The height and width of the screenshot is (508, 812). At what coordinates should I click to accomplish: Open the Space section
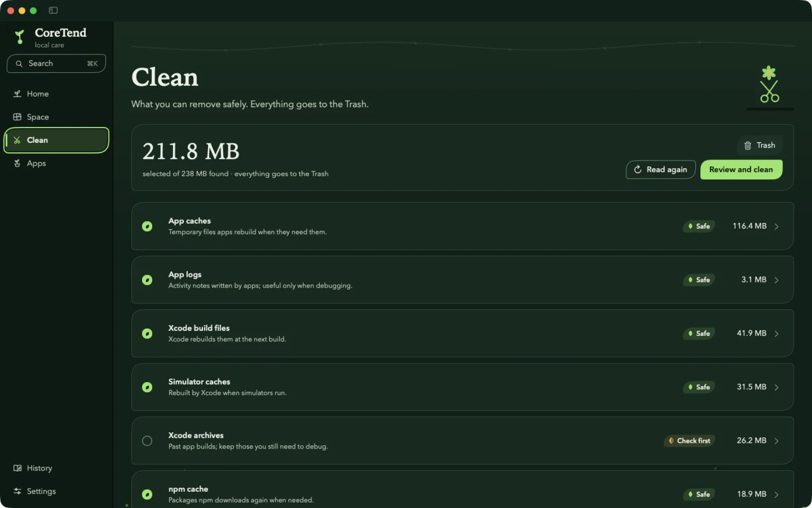pos(56,117)
